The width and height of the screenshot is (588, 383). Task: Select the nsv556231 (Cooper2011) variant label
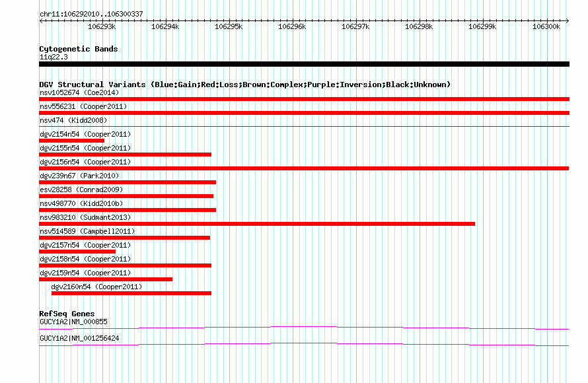tap(83, 106)
